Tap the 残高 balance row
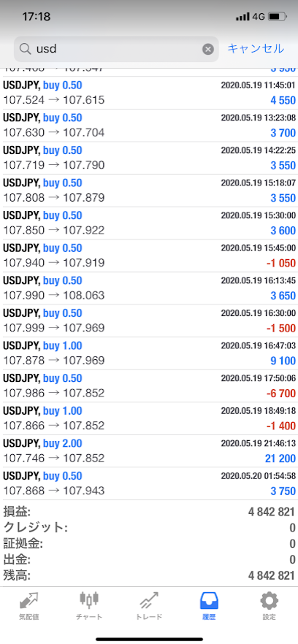 [149, 575]
